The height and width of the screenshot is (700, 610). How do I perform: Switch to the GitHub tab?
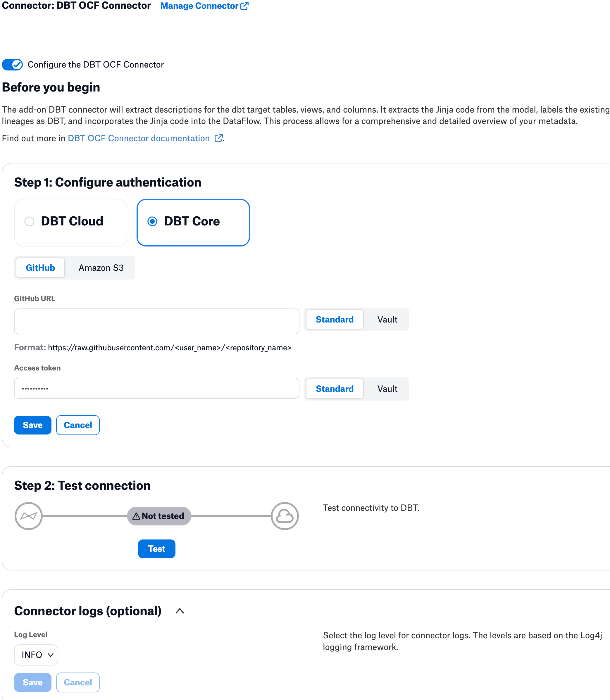(40, 268)
